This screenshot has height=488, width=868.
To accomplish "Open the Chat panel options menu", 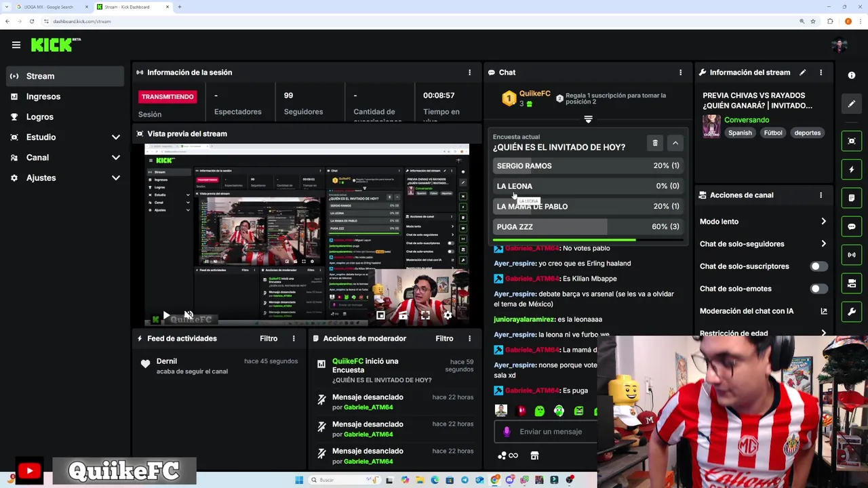I will coord(680,73).
